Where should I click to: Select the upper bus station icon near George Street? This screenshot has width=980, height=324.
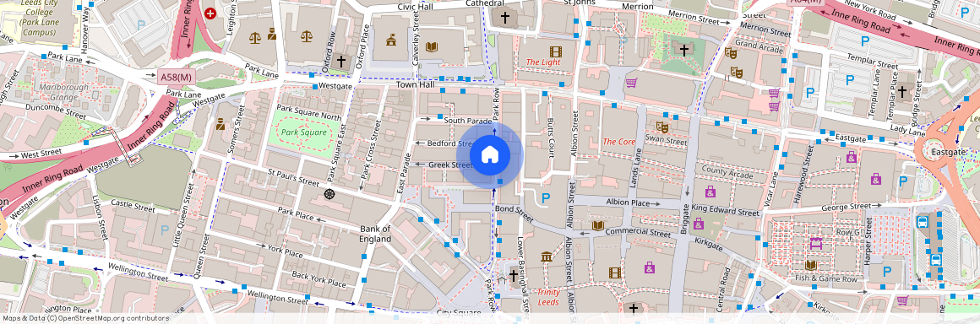922,222
